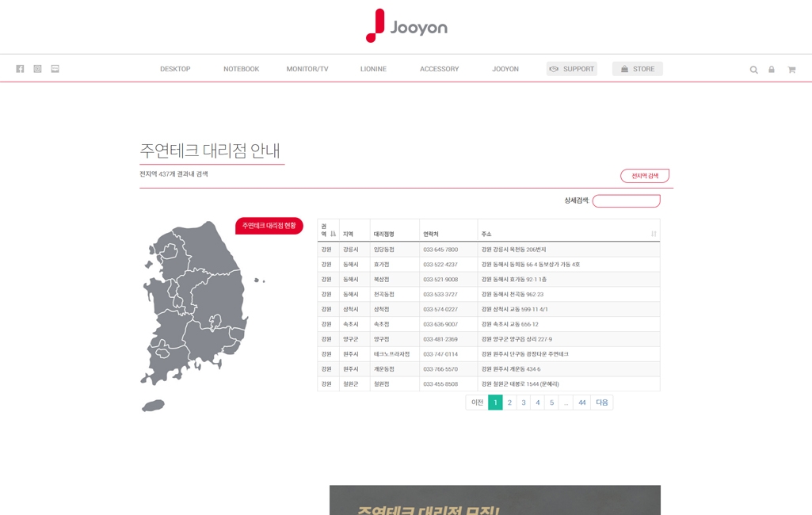Select phone number 033-636-9007
The image size is (812, 515).
click(x=440, y=324)
